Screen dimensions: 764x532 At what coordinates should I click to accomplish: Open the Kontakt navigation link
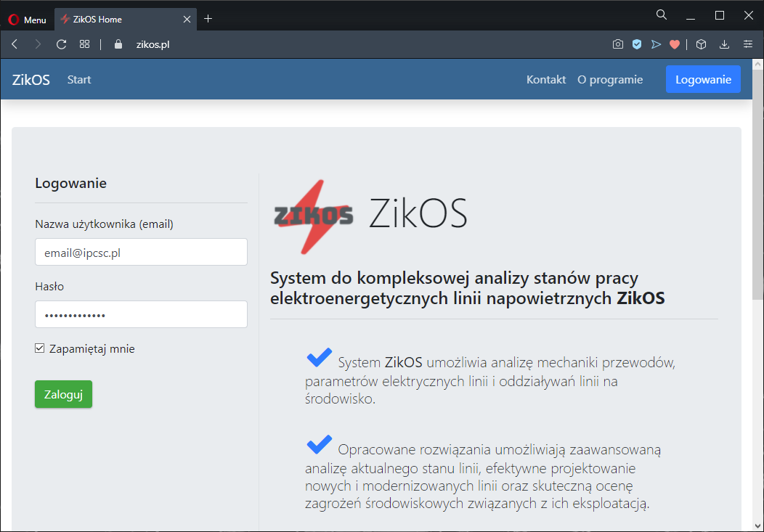545,80
